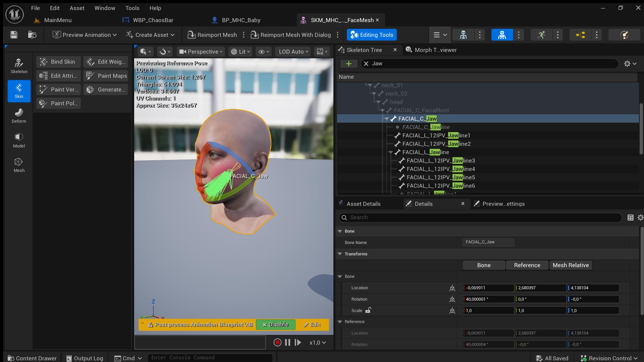This screenshot has height=362, width=644.
Task: Toggle Editing Tools mode button
Action: point(372,35)
